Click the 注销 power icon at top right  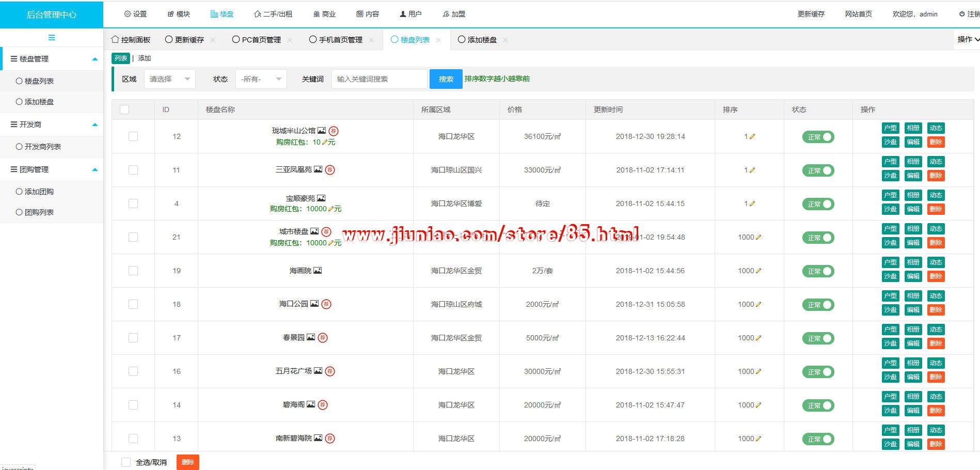click(x=962, y=14)
